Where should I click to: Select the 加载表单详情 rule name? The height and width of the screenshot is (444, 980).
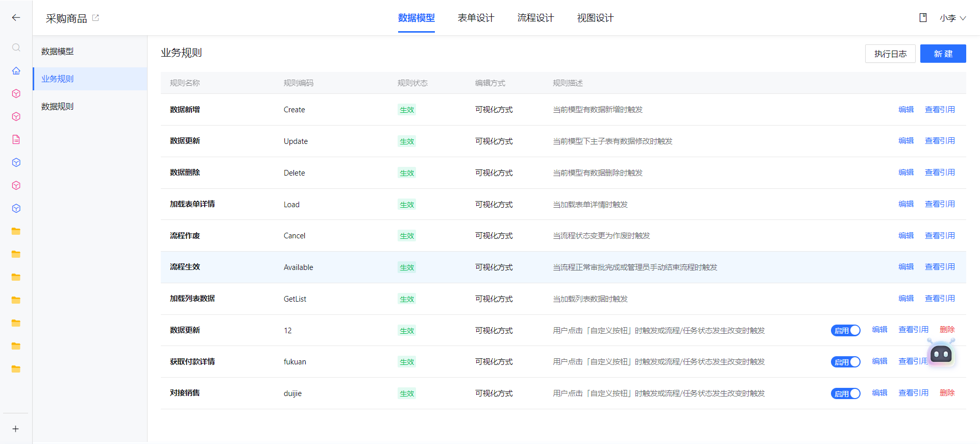click(x=192, y=204)
